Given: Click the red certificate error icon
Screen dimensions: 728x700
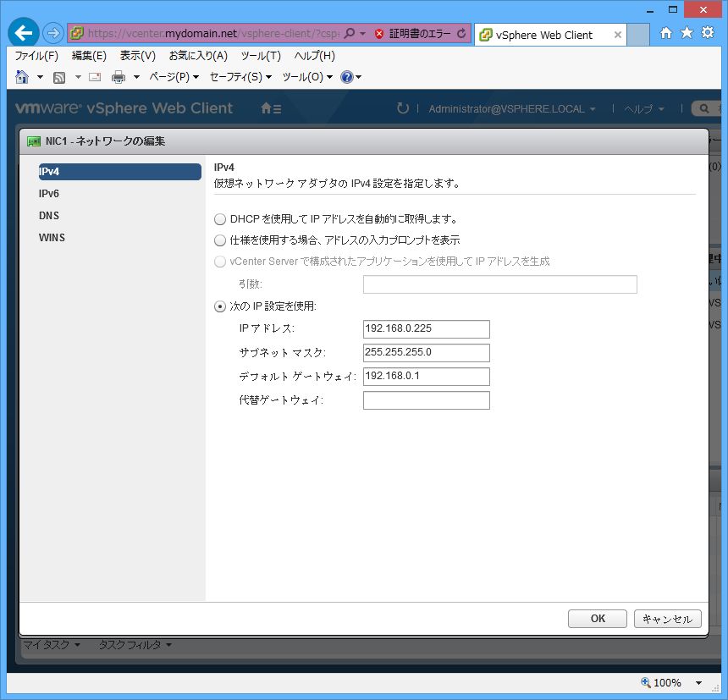Looking at the screenshot, I should coord(379,33).
